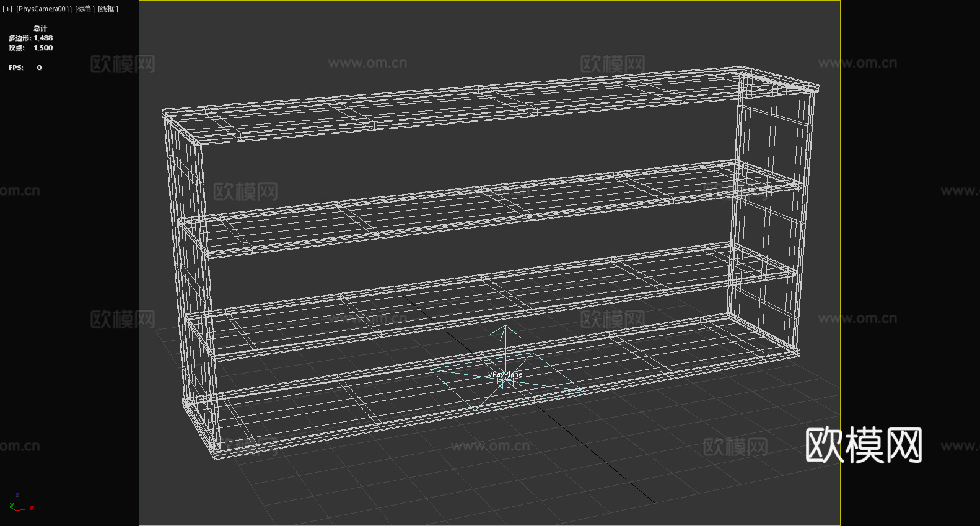Click the 顶点 1,500 vertex count statistic

[x=30, y=48]
